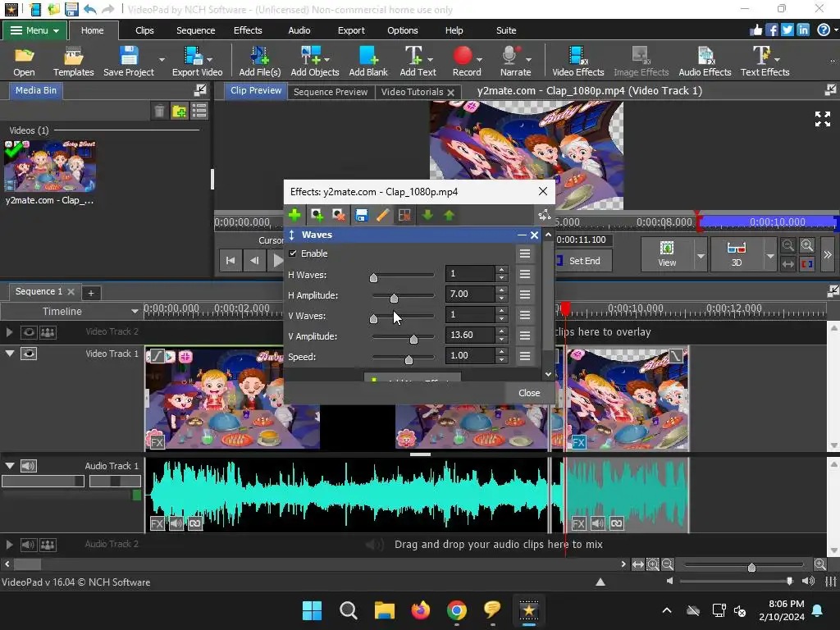Expand Video Track 2 triangle
840x630 pixels.
[9, 332]
